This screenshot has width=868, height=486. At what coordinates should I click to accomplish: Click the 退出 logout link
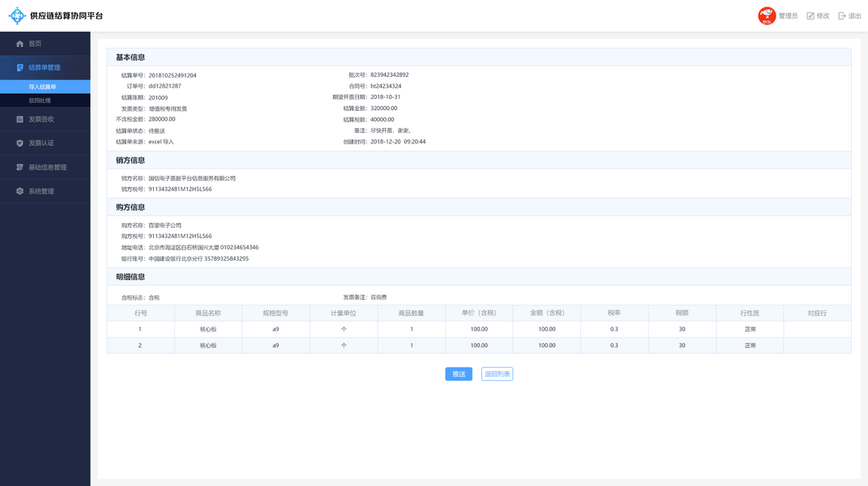[849, 16]
